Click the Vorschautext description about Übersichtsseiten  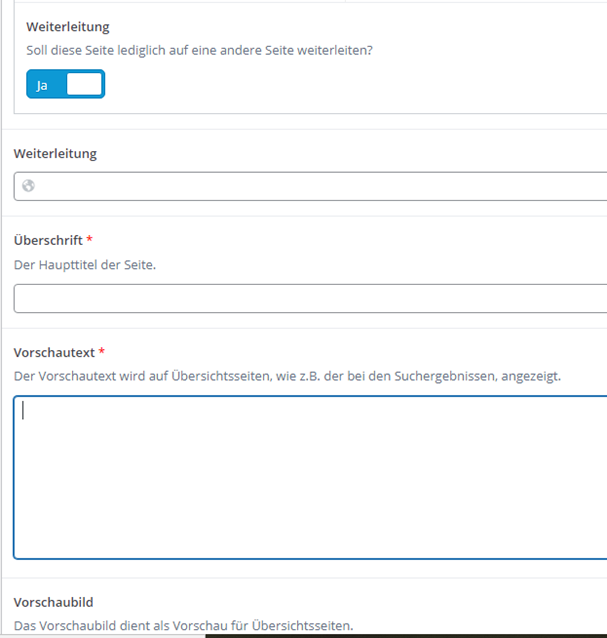[x=287, y=376]
